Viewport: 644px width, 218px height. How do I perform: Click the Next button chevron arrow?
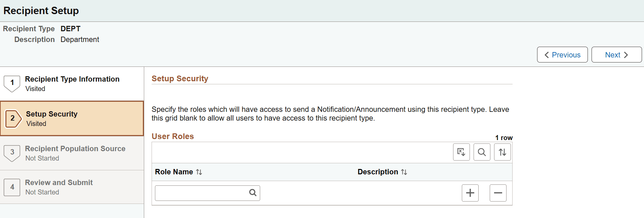(x=627, y=54)
